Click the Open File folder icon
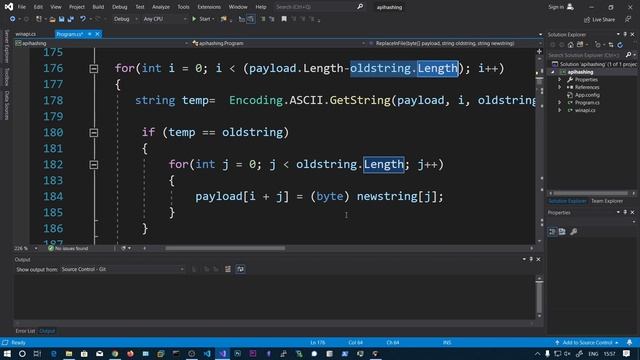 pyautogui.click(x=52, y=19)
